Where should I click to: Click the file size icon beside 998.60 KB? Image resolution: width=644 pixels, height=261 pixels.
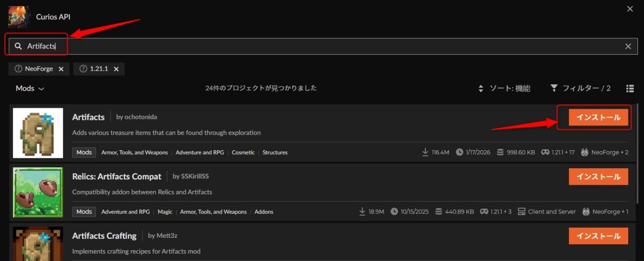pos(500,152)
